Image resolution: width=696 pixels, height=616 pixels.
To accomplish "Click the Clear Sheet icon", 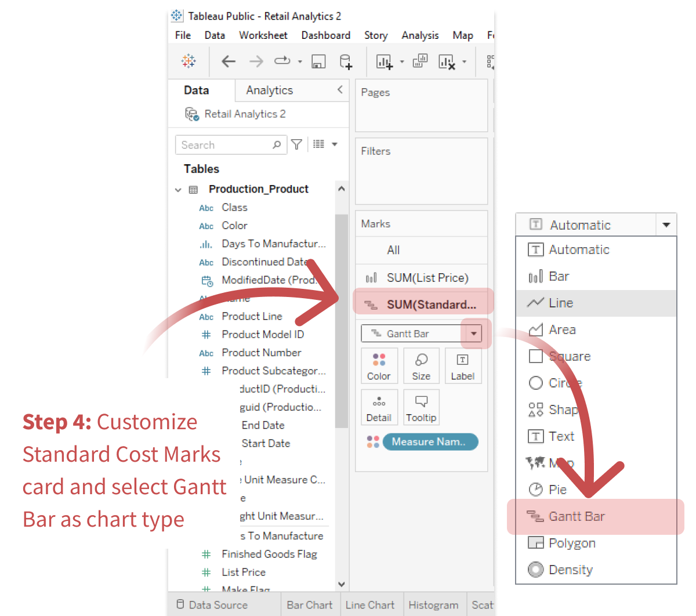I will [x=447, y=61].
